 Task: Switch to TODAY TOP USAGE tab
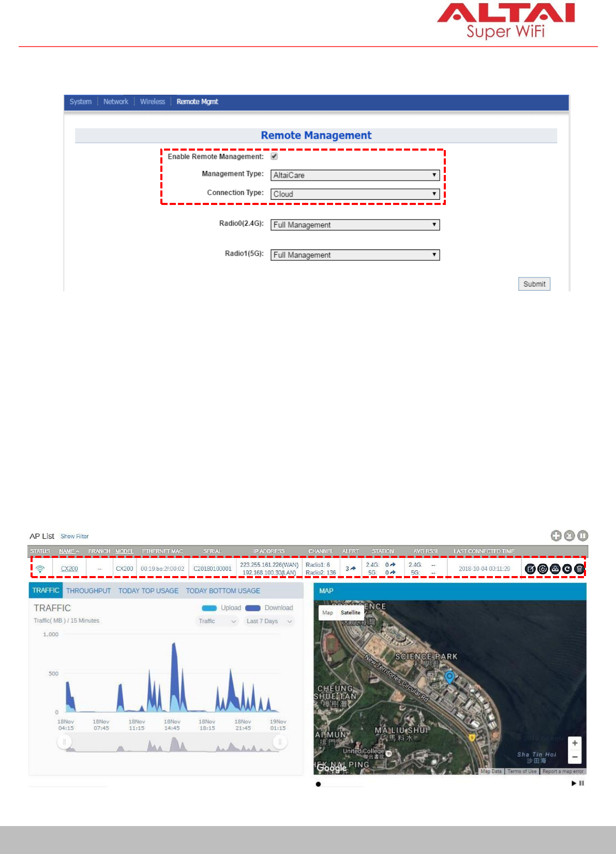pos(148,591)
